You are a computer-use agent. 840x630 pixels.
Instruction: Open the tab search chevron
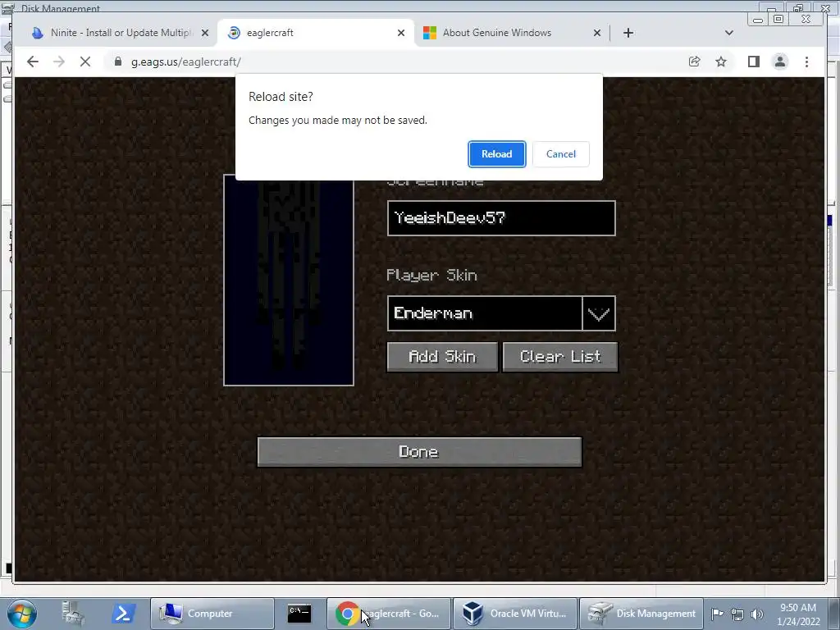[728, 33]
